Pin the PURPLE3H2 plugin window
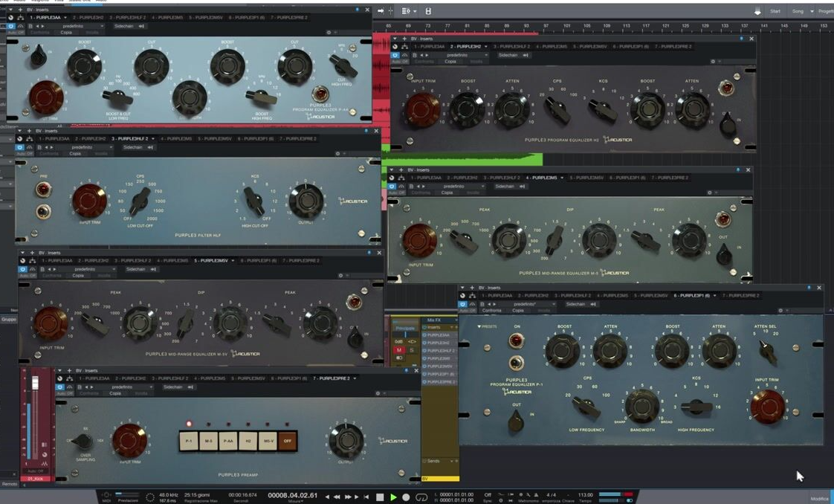834x504 pixels. 741,39
